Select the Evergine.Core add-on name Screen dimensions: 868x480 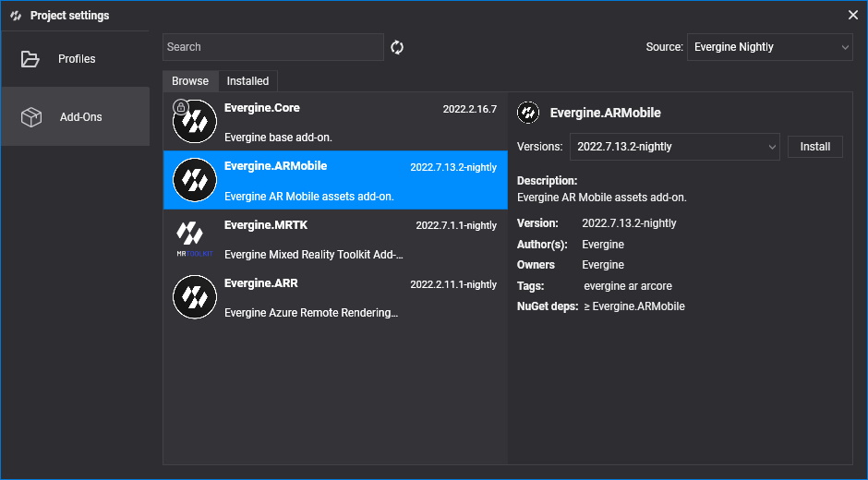[262, 108]
